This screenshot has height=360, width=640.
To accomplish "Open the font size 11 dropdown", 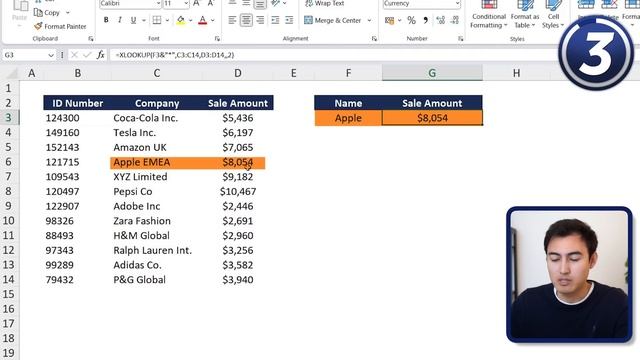I will [186, 3].
